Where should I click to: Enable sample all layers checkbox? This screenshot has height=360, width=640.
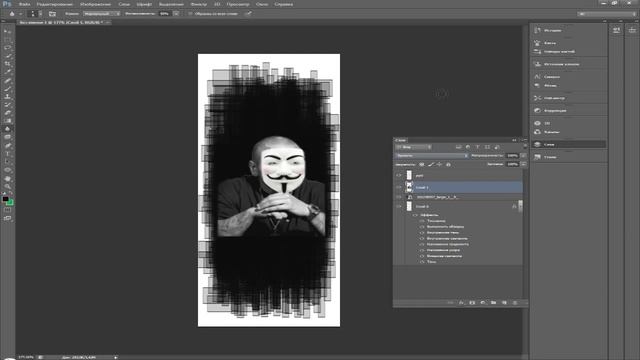(190, 13)
